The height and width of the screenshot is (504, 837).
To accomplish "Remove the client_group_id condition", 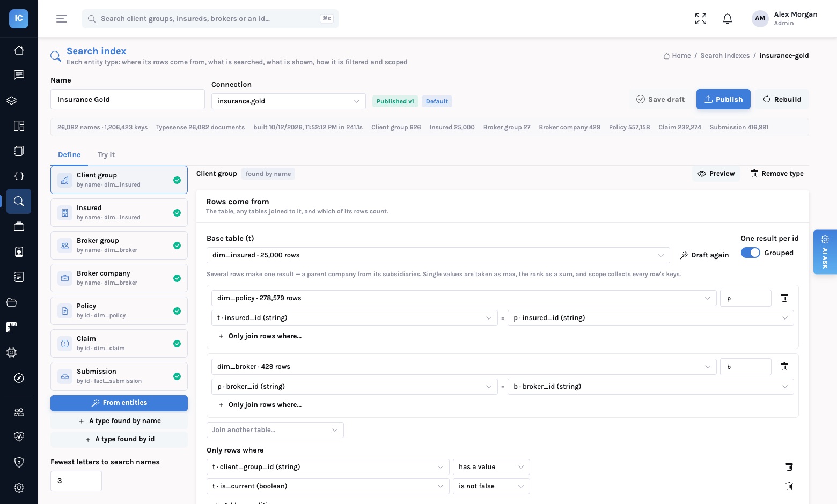I will 789,467.
